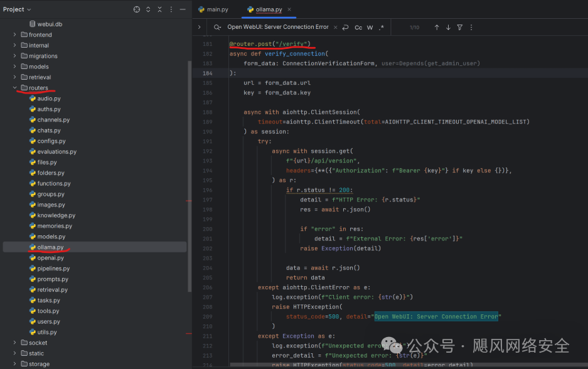Click Expand All in Project panel

[x=148, y=9]
